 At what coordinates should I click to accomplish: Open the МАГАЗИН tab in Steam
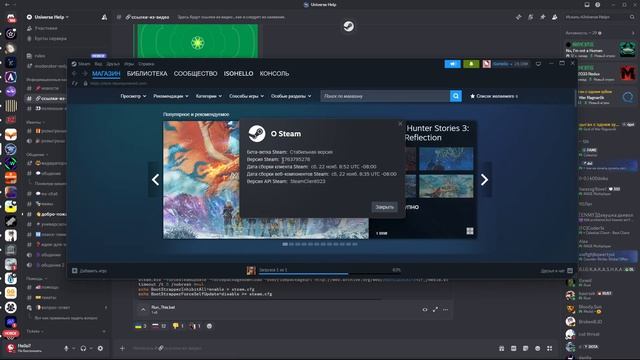(x=106, y=73)
